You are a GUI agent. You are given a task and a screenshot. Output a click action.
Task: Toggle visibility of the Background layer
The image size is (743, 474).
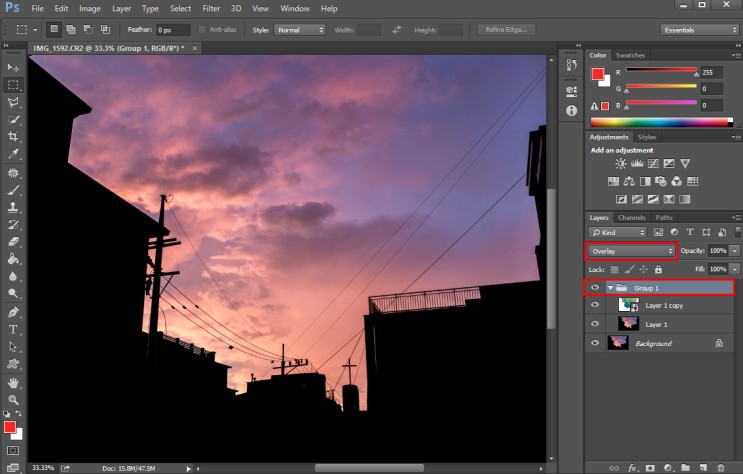(x=595, y=343)
